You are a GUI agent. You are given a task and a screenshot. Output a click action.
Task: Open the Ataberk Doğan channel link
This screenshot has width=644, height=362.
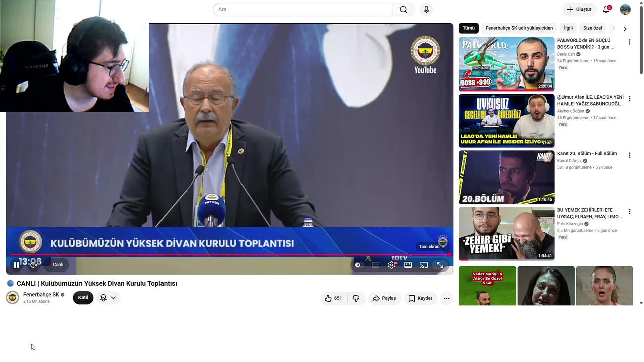click(x=571, y=111)
